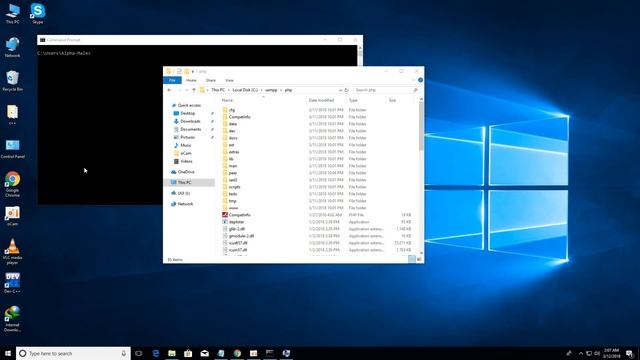Open the Share ribbon tab
The width and height of the screenshot is (640, 360).
point(211,80)
